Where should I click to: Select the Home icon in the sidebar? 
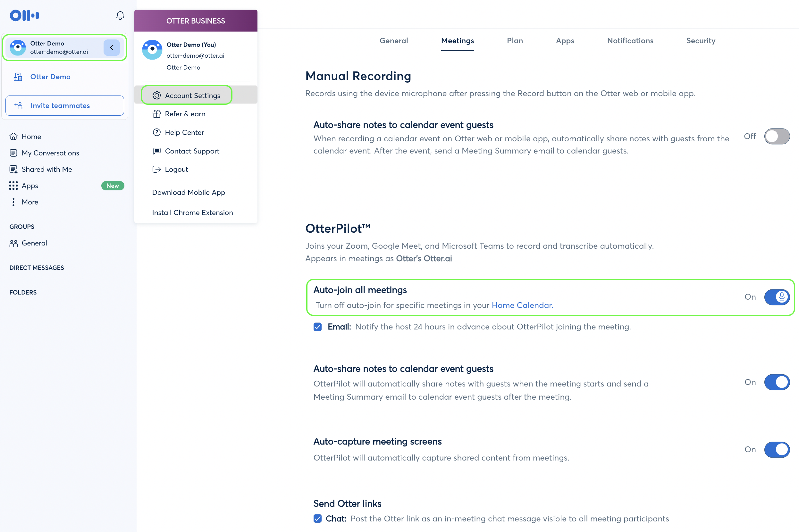click(x=13, y=137)
